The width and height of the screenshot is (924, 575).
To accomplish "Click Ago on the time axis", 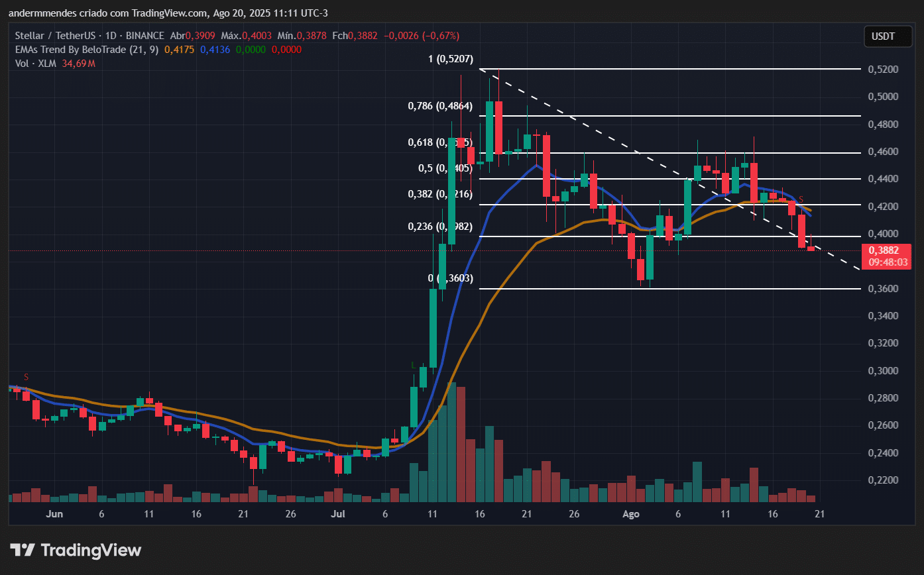I will point(630,513).
